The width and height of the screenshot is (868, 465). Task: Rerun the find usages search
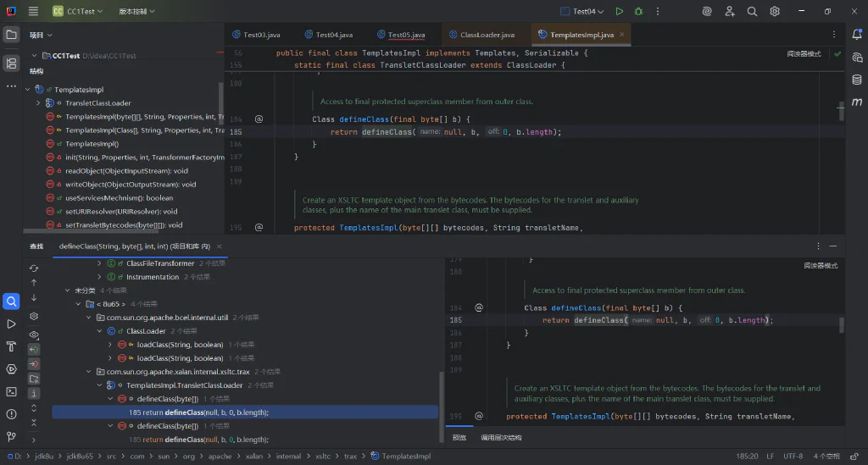(x=34, y=268)
